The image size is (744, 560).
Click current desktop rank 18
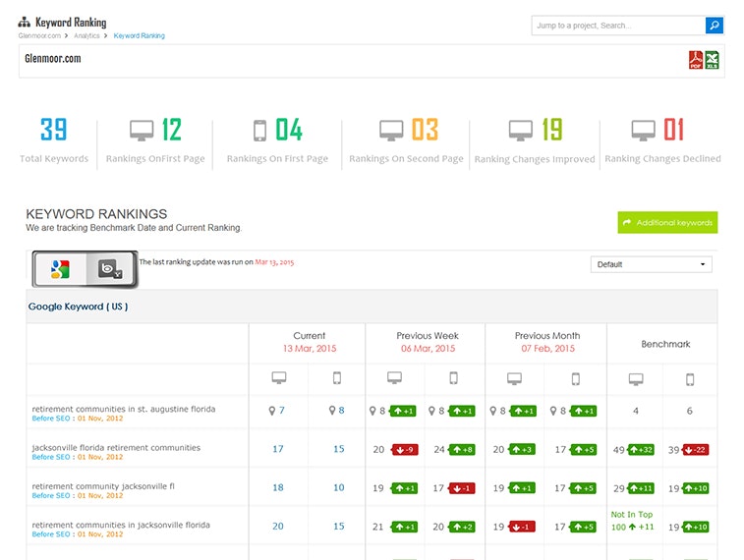click(x=278, y=487)
